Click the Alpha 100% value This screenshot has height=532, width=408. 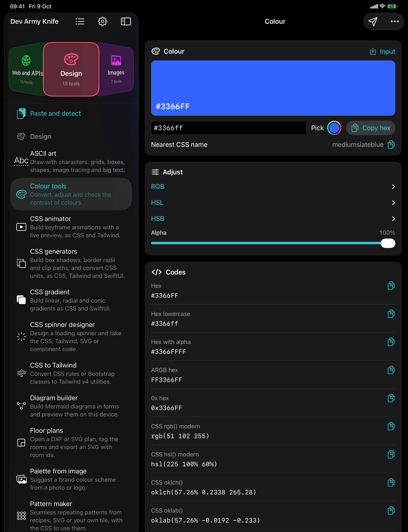click(x=387, y=233)
